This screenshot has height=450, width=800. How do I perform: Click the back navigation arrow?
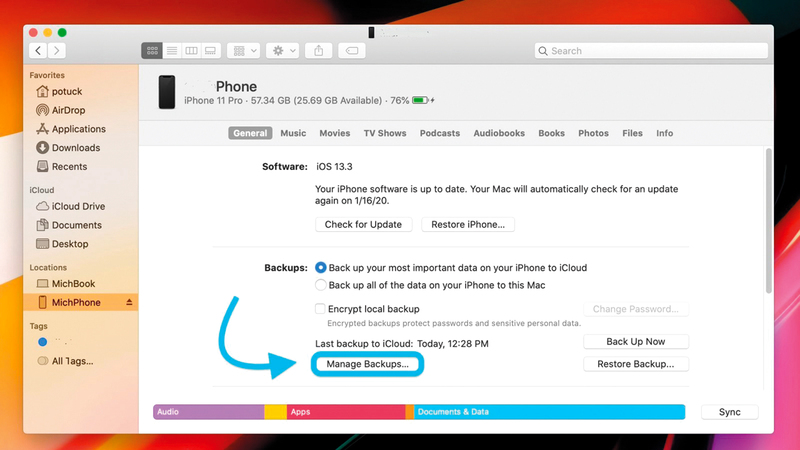(x=38, y=50)
